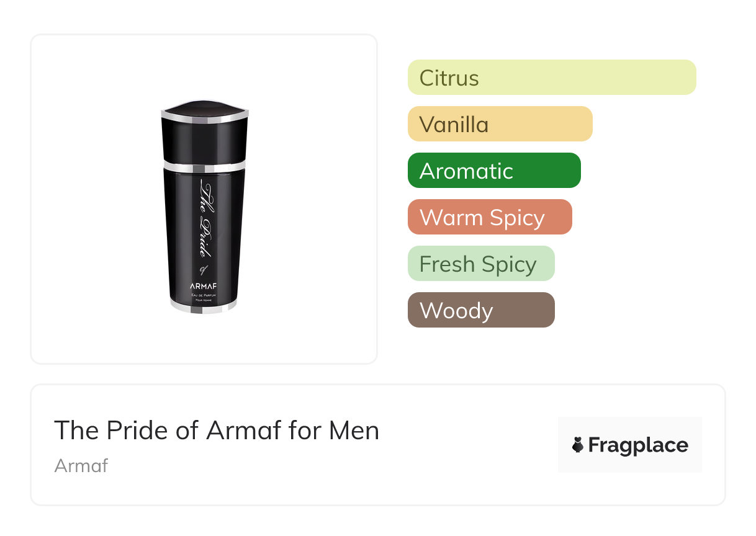The image size is (756, 536).
Task: Click the Fragplace brand name text
Action: click(x=638, y=445)
